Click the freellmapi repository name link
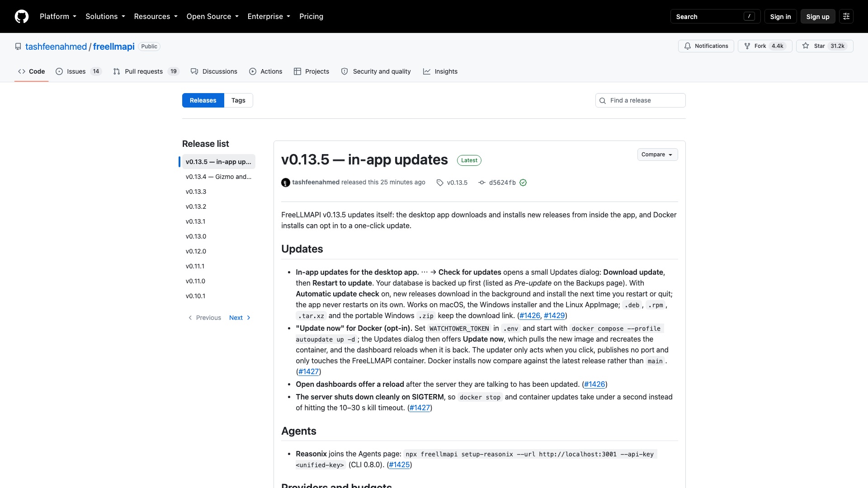The width and height of the screenshot is (868, 488). [x=114, y=47]
